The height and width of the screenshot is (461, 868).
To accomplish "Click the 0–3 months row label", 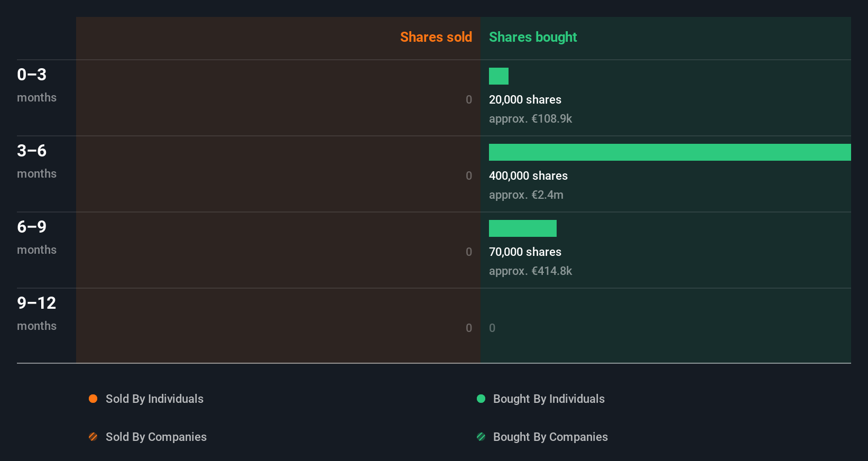I will (36, 85).
